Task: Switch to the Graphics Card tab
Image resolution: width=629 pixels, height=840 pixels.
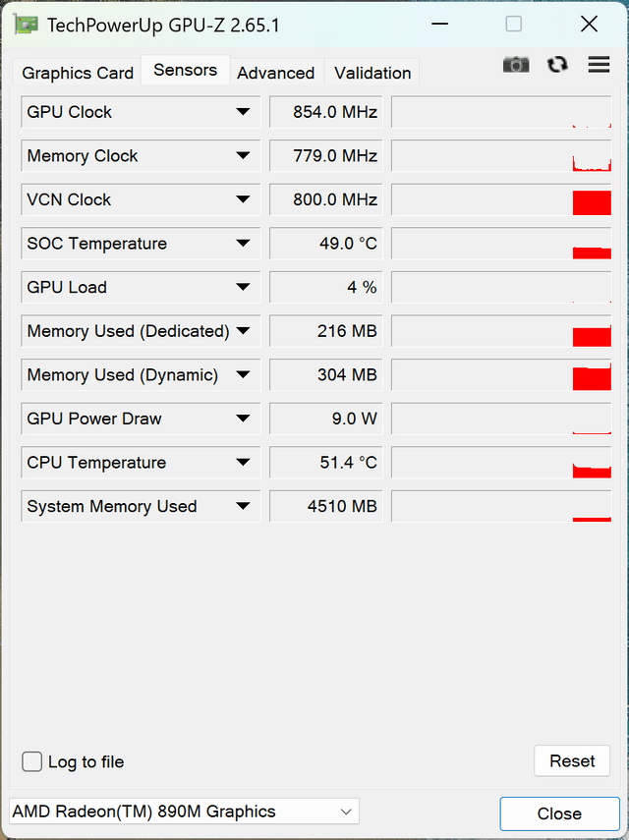Action: [x=78, y=73]
